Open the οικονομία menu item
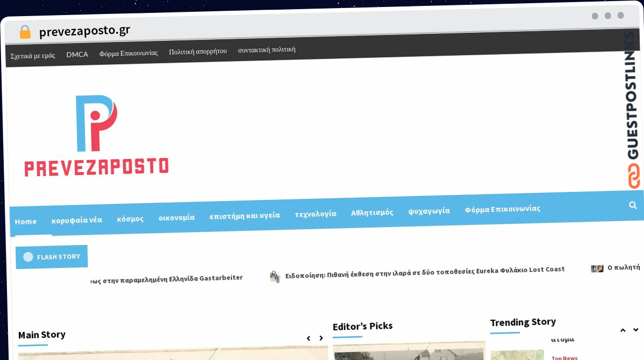Viewport: 644px width, 360px height. click(177, 218)
